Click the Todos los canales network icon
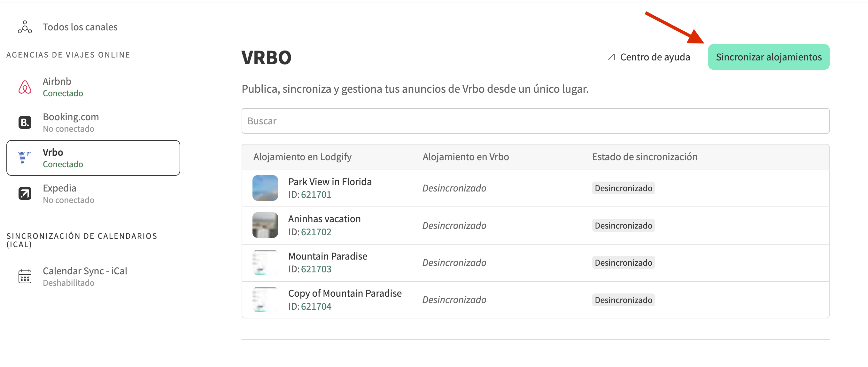 click(x=25, y=27)
